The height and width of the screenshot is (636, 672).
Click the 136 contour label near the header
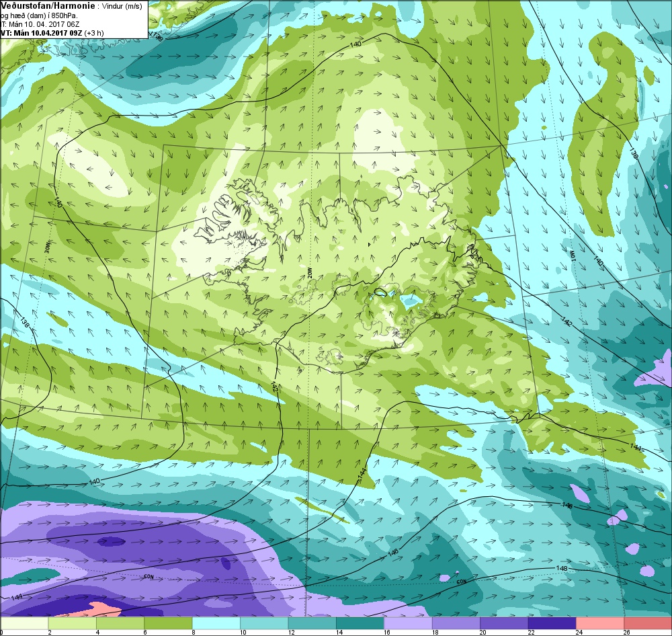(157, 37)
